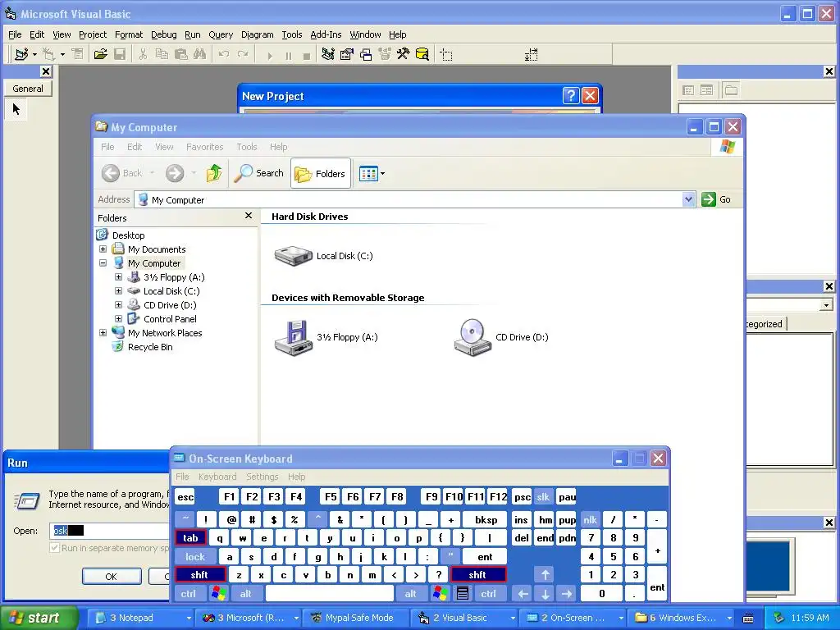Click the Copy toolbar icon

point(162,54)
